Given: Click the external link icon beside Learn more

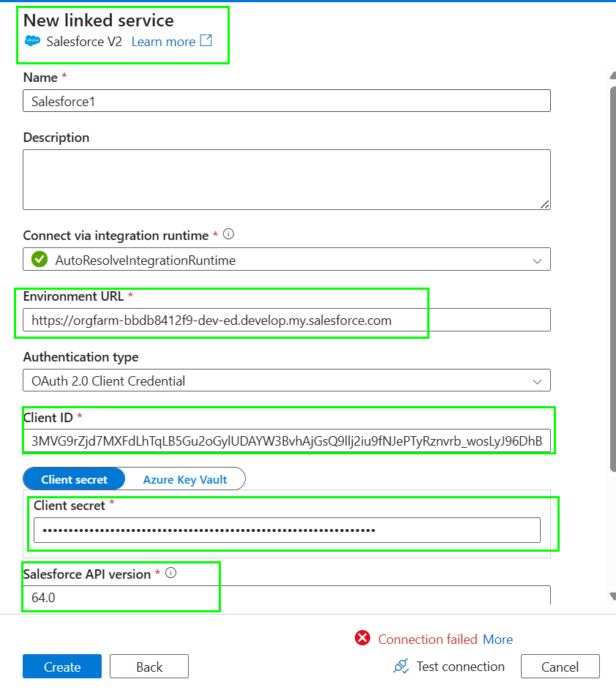Looking at the screenshot, I should pyautogui.click(x=206, y=40).
